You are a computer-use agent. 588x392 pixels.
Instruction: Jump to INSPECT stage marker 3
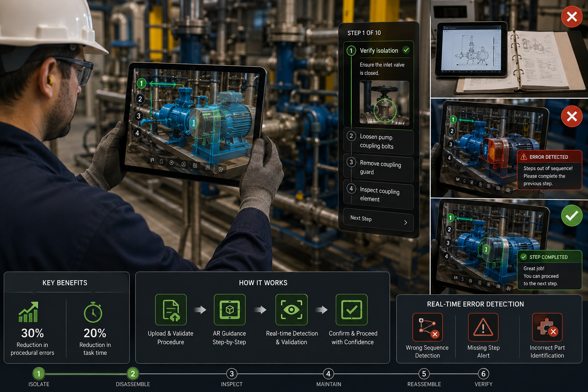(x=232, y=374)
